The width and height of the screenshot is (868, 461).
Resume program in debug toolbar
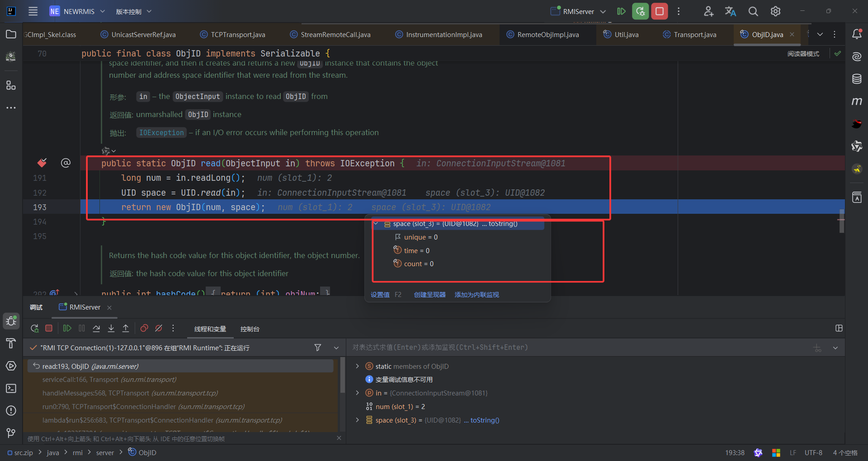click(67, 328)
